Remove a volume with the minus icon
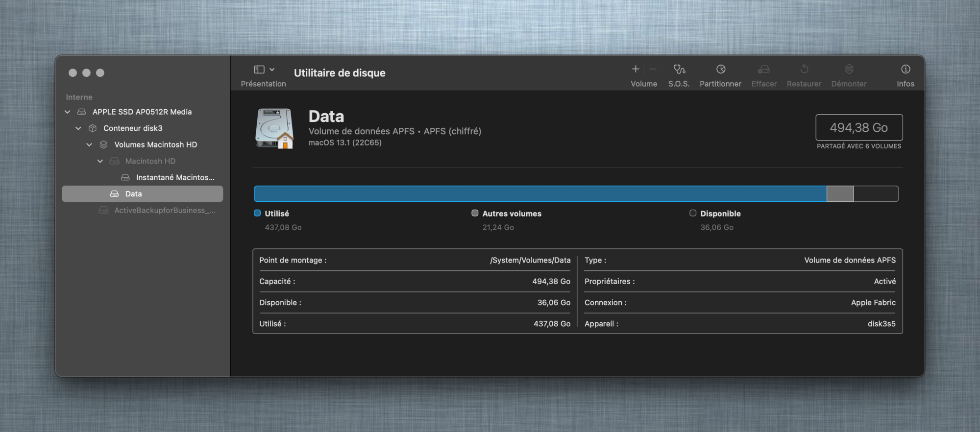Viewport: 980px width, 432px height. click(653, 69)
